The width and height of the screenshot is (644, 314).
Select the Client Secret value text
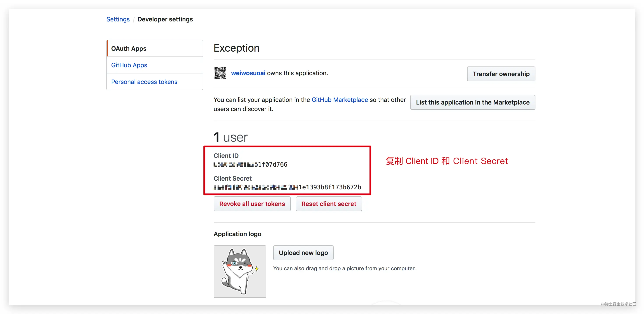(x=287, y=187)
